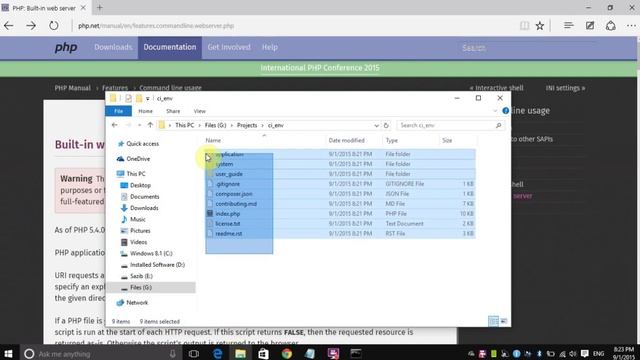Select OneDrive in navigation pane
Screen dimensions: 640x360
138,159
